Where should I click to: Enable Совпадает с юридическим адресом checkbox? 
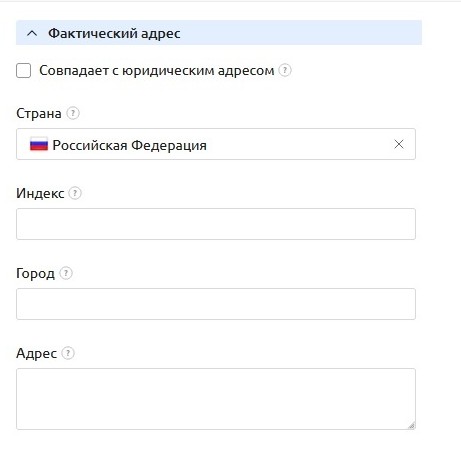24,71
